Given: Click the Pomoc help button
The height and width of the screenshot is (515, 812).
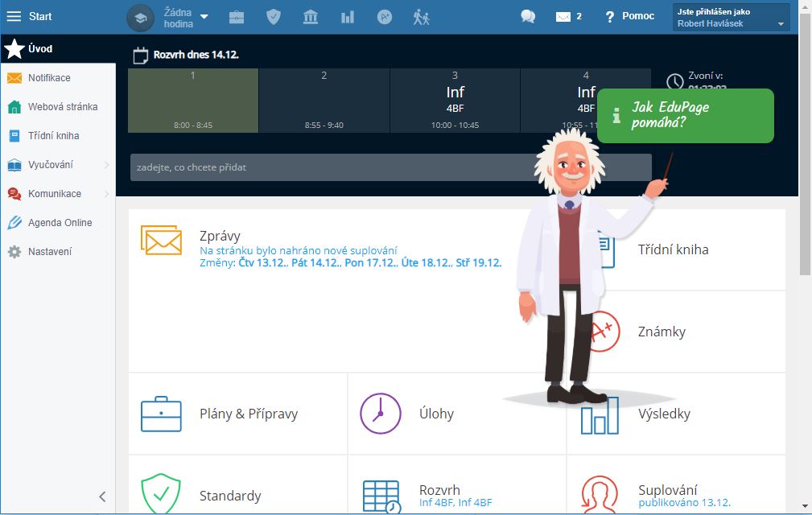Looking at the screenshot, I should click(629, 17).
